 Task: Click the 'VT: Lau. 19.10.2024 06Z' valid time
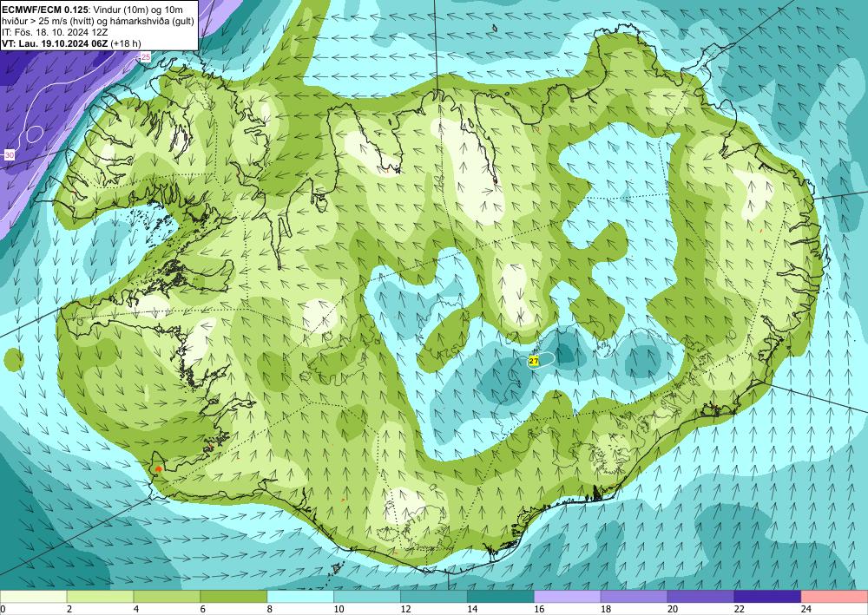tap(55, 43)
